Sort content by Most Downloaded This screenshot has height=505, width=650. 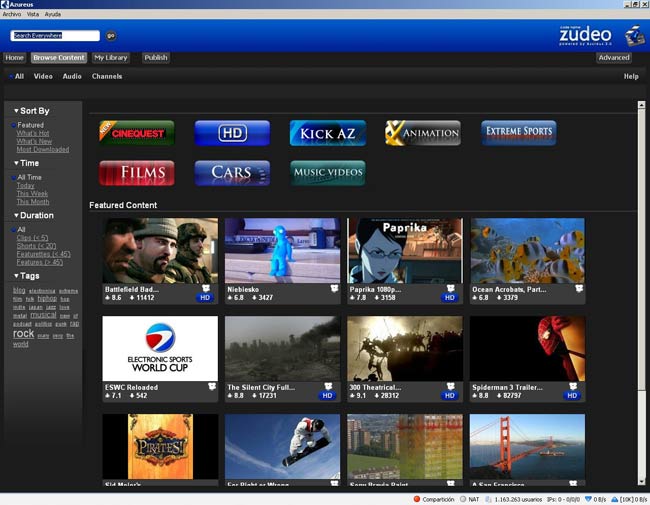(x=43, y=149)
